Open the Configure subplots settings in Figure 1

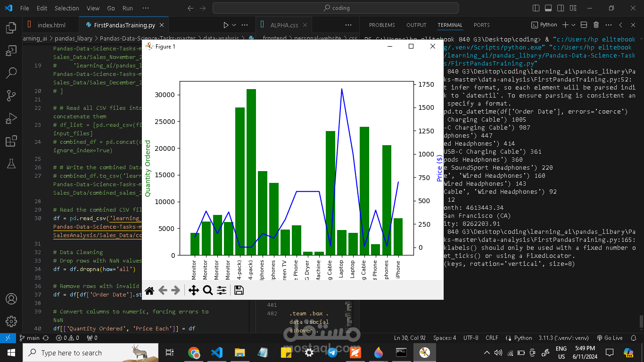(222, 291)
